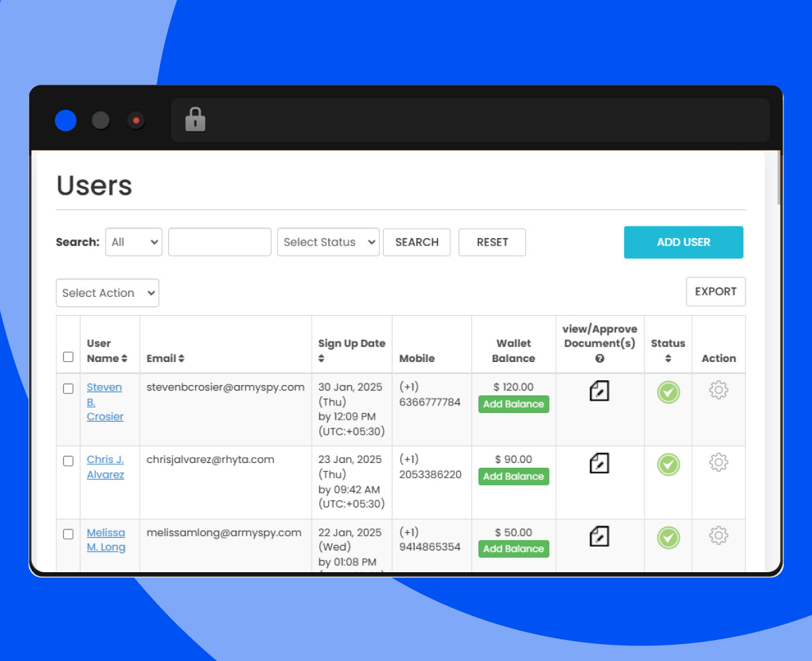Sort table by User Name column

click(124, 359)
